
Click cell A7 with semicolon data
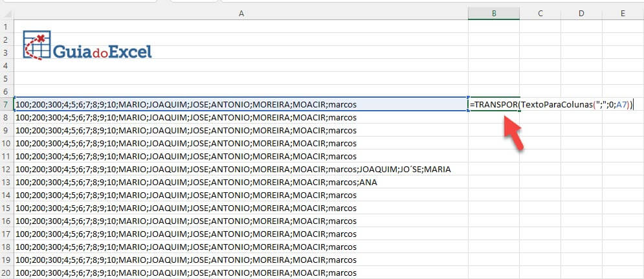pyautogui.click(x=241, y=104)
